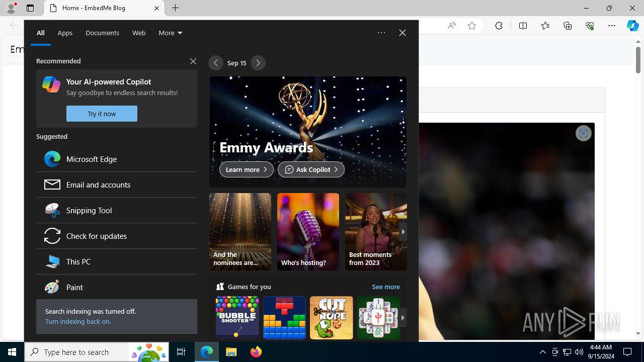Open File Explorer from taskbar
Viewport: 644px width, 362px height.
231,352
